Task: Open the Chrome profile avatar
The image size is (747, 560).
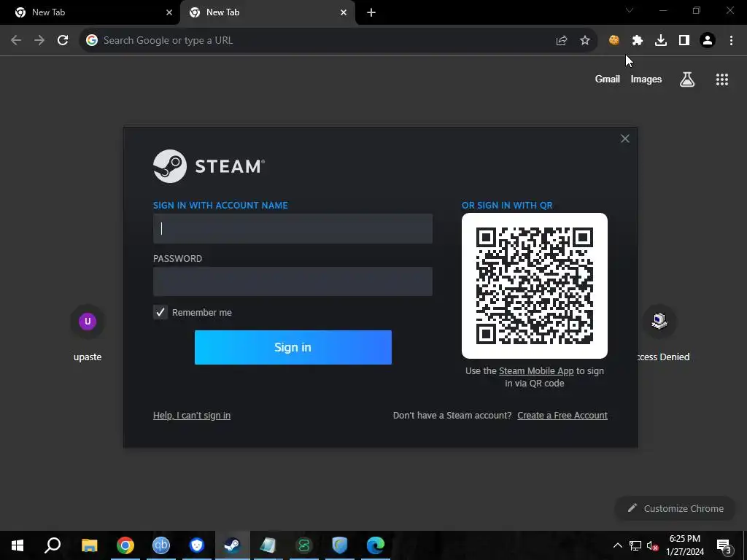Action: click(707, 41)
